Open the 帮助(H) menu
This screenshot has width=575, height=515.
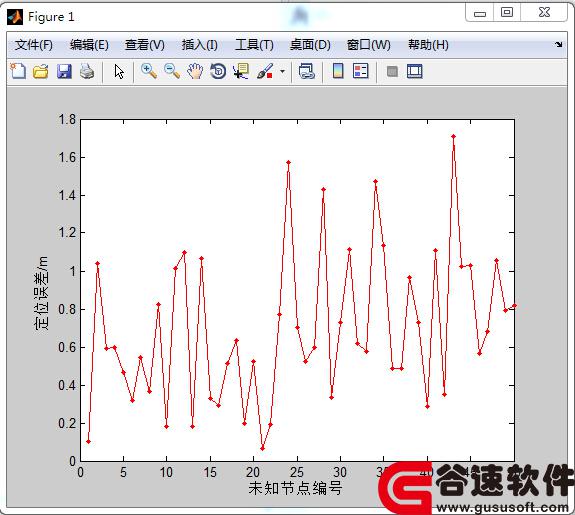[x=428, y=45]
